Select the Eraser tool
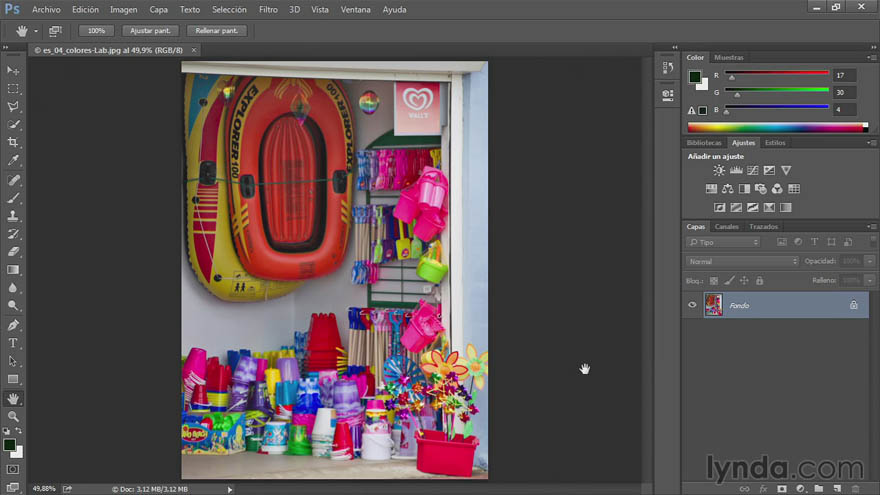Viewport: 880px width, 495px height. tap(13, 252)
